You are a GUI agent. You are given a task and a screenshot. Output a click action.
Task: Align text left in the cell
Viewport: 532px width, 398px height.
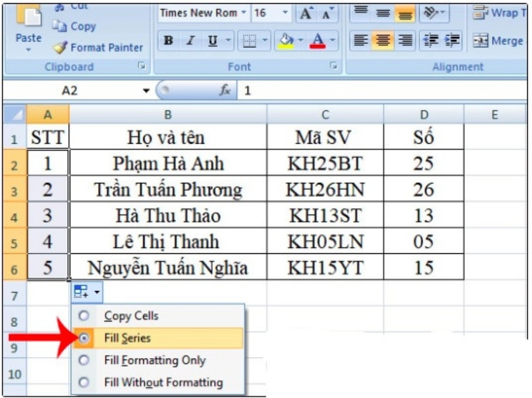pyautogui.click(x=359, y=41)
